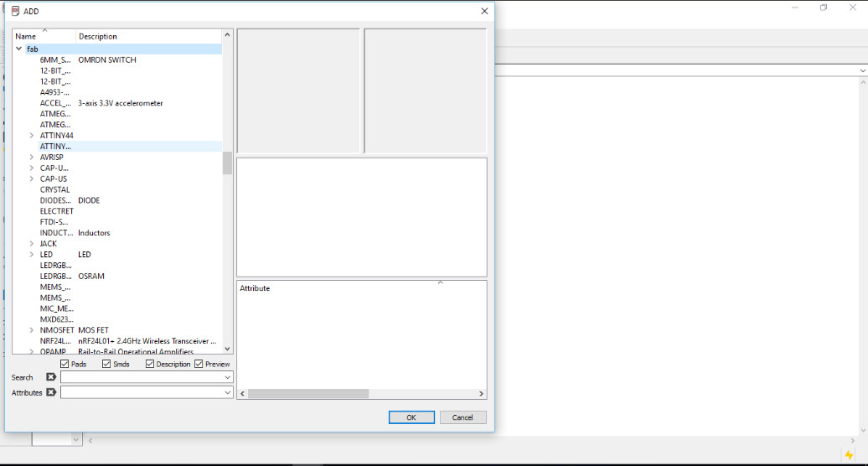The image size is (868, 466).
Task: Click the parts list vertical scrollbar thumb
Action: tap(227, 163)
